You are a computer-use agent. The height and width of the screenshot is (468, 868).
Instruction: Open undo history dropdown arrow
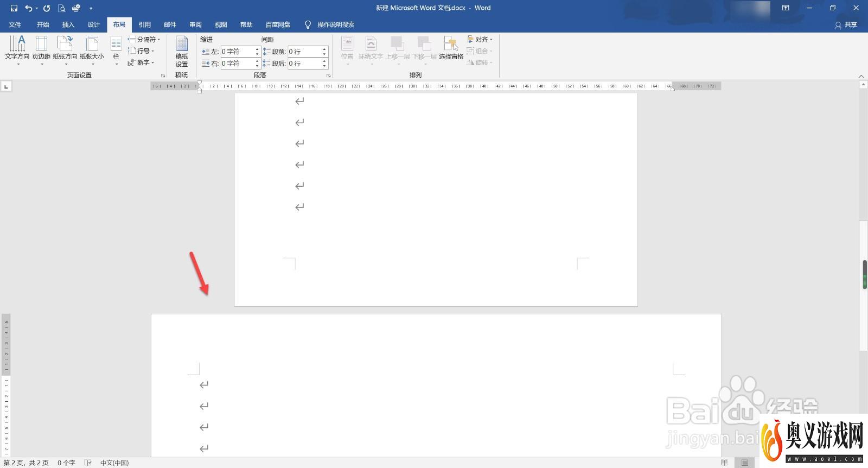tap(37, 8)
